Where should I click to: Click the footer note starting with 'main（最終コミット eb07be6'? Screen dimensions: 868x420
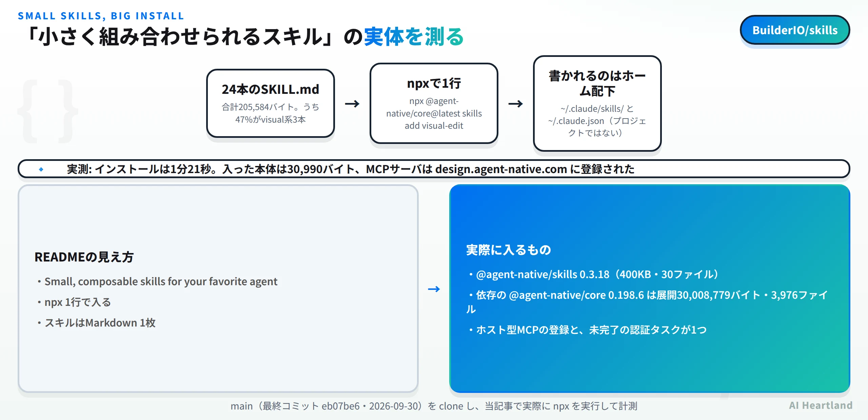point(434,406)
